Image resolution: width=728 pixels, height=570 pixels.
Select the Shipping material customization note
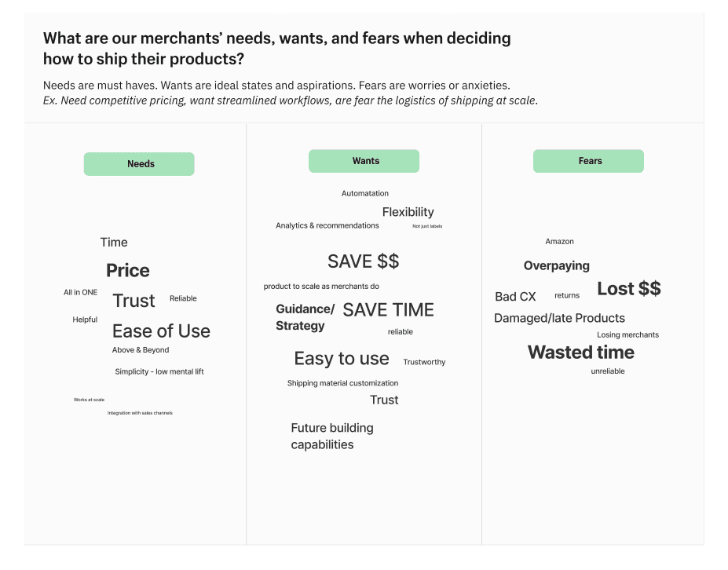point(342,384)
